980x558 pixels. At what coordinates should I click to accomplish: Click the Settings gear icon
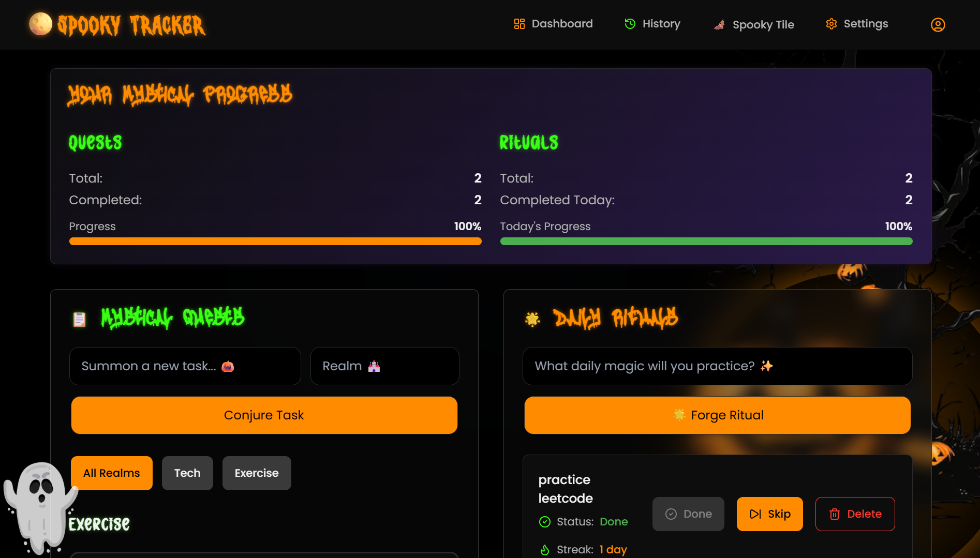pos(831,24)
